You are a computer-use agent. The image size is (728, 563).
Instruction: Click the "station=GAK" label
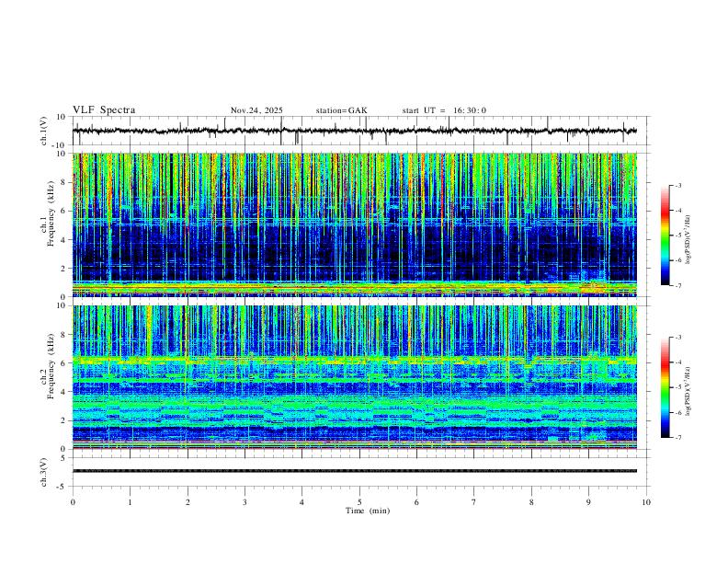coord(342,110)
